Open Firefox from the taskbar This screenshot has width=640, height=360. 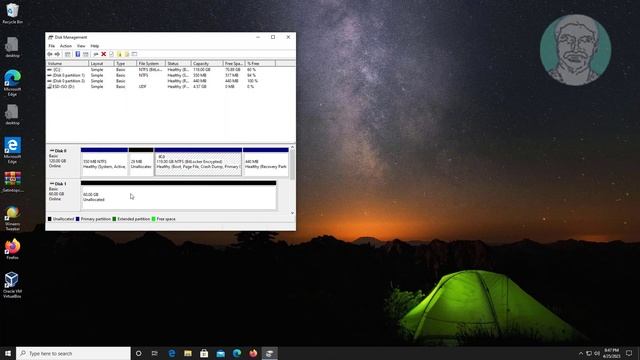click(253, 353)
